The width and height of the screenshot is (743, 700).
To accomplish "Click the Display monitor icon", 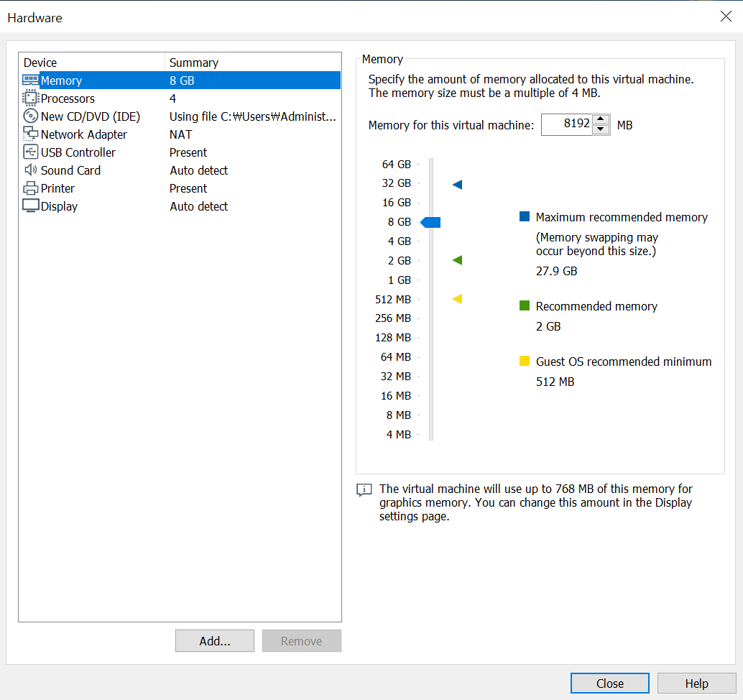I will point(31,206).
